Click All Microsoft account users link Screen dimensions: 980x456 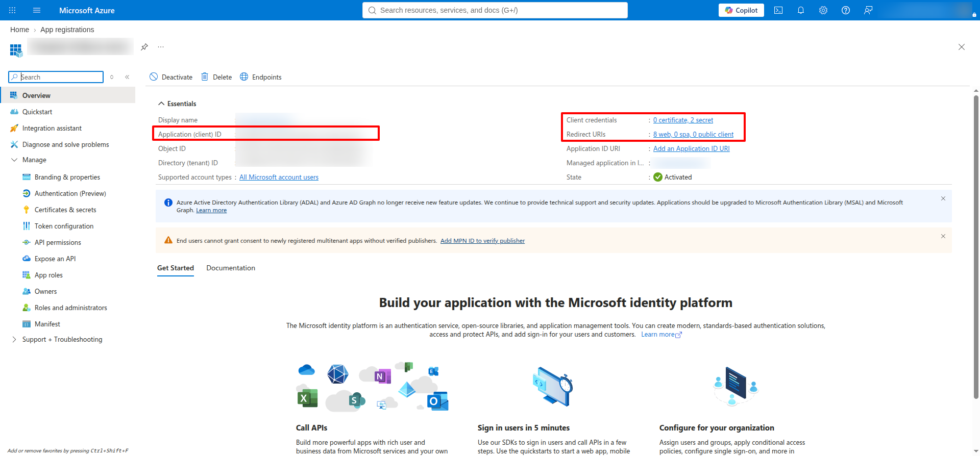click(279, 177)
